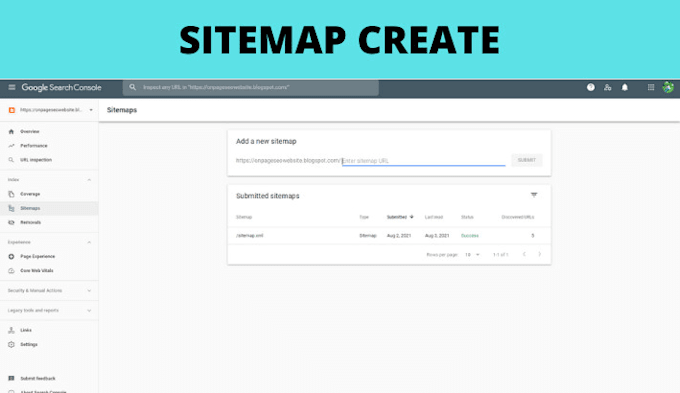
Task: Click the URL inspection magnifier icon
Action: 11,160
